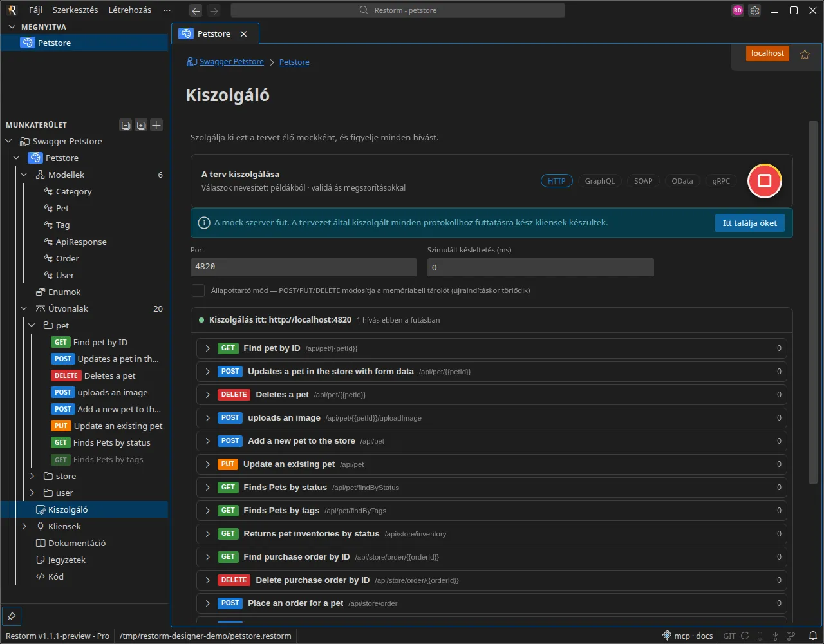Click the Jegyzetek note icon in the sidebar

tap(41, 560)
